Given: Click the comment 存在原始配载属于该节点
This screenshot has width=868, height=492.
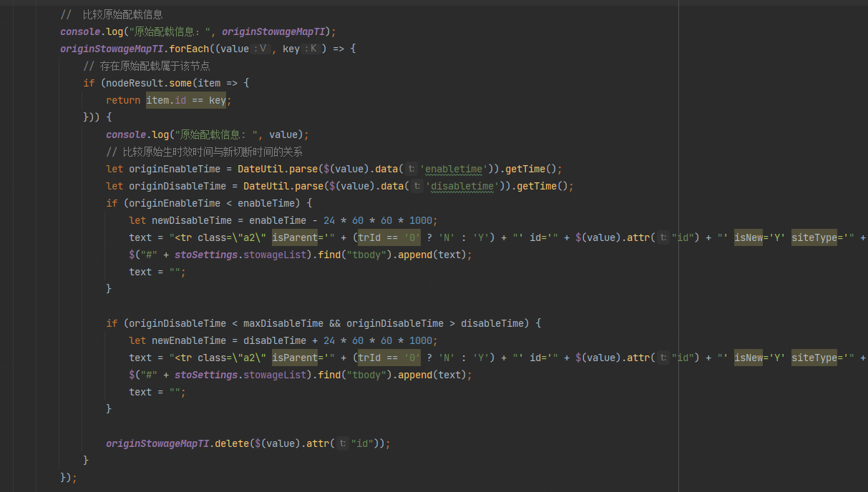Looking at the screenshot, I should [155, 66].
